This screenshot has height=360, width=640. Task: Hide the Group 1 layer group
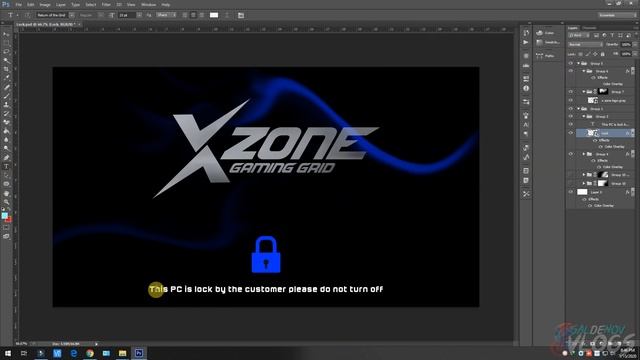pyautogui.click(x=571, y=109)
